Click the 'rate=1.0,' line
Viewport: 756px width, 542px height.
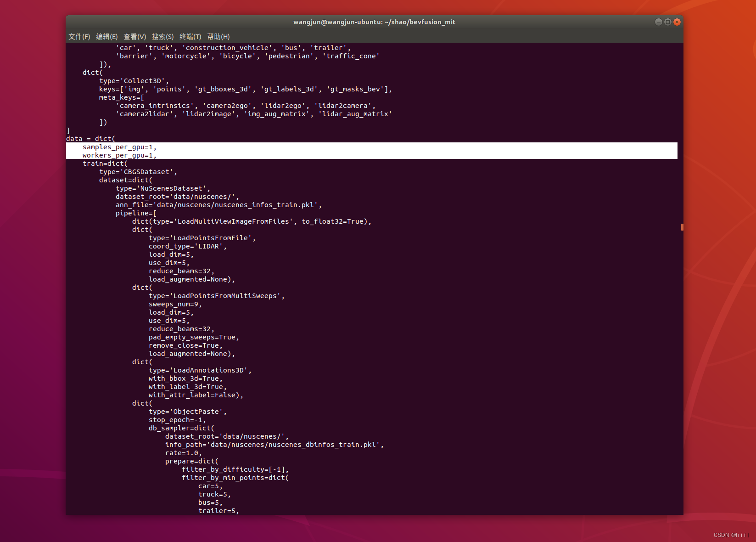[x=184, y=453]
